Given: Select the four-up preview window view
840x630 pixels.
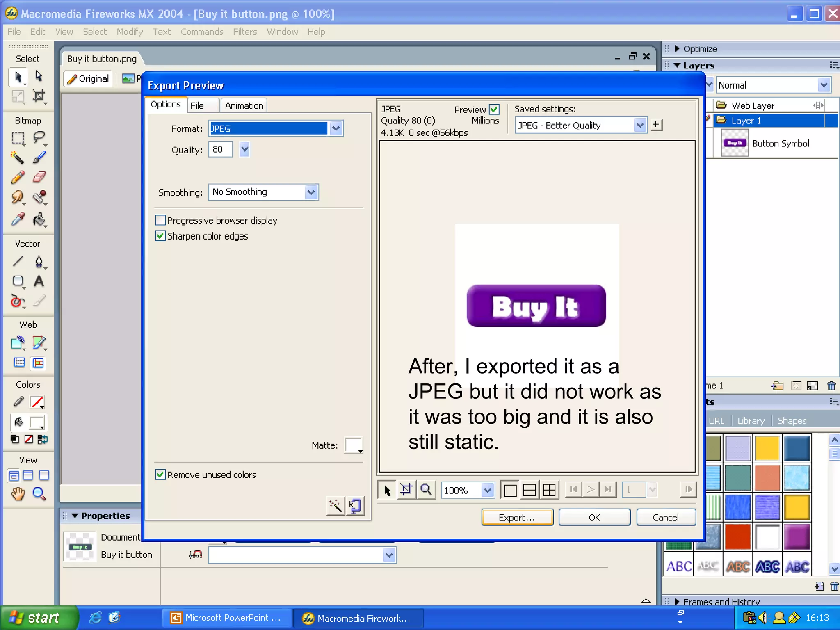Looking at the screenshot, I should (x=549, y=490).
